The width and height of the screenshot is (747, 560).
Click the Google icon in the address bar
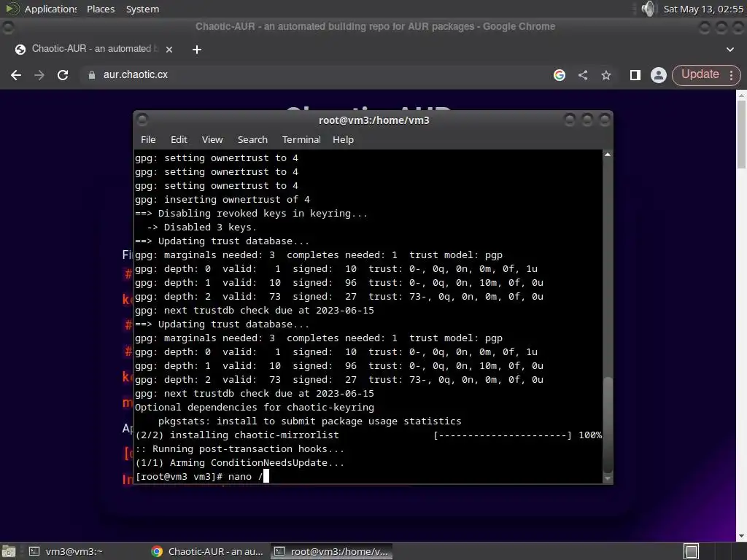click(560, 75)
